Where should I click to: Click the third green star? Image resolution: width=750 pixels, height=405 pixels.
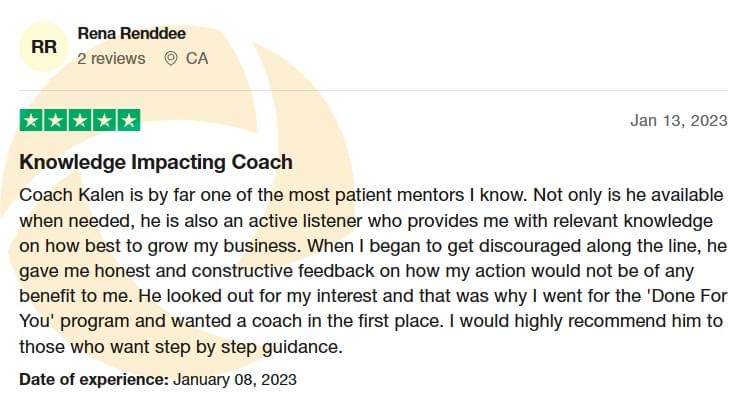coord(80,120)
